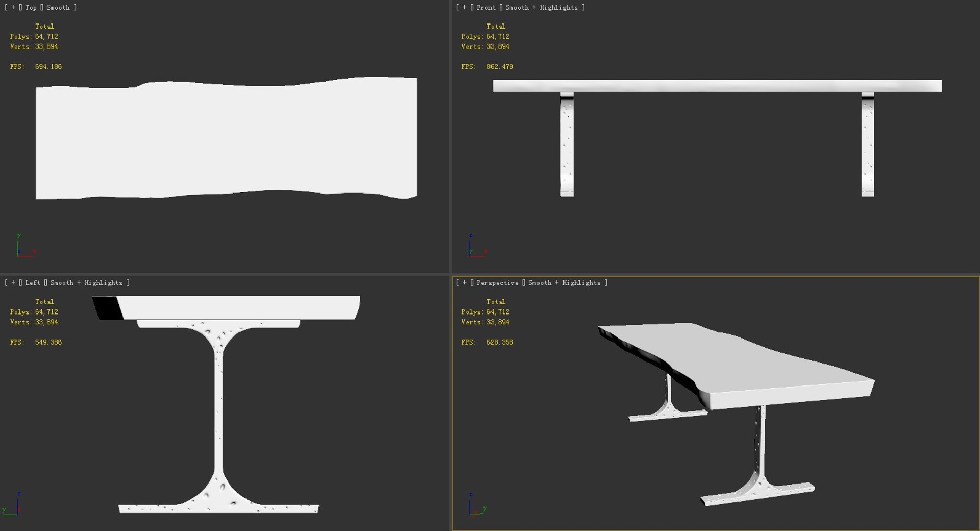Click 'Polys: 64,712' text in Top viewport
Screen dimensions: 980x531
pyautogui.click(x=34, y=36)
